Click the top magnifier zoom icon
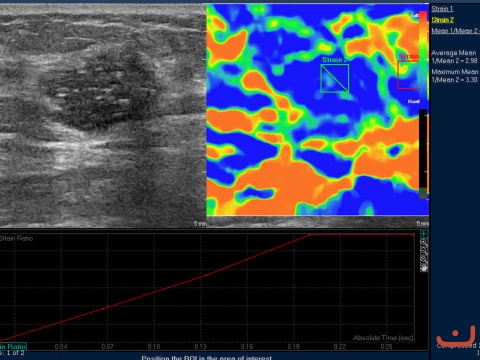 pyautogui.click(x=424, y=243)
